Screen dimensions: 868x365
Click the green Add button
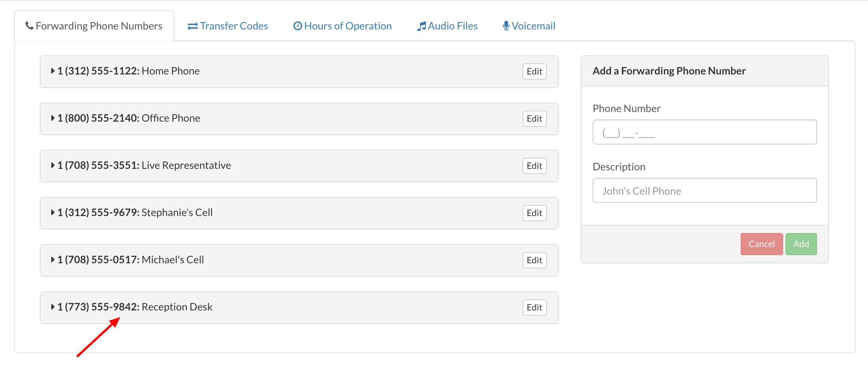801,244
